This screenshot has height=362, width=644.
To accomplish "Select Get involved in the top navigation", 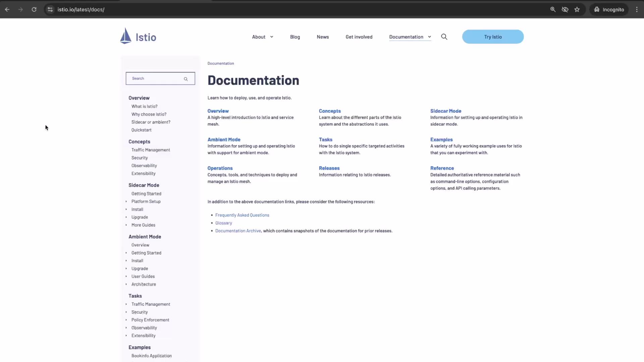I will click(359, 37).
